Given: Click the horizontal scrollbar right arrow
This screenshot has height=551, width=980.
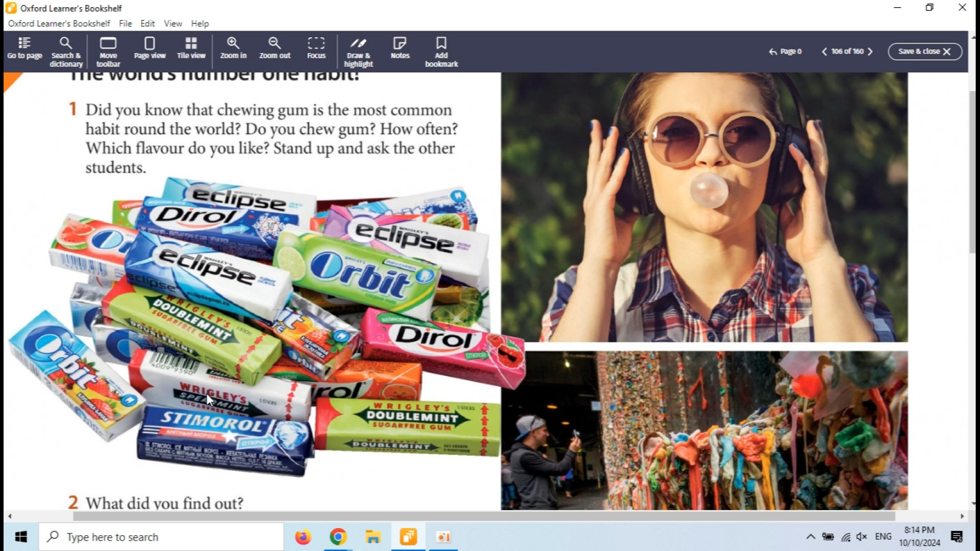Looking at the screenshot, I should [x=962, y=516].
